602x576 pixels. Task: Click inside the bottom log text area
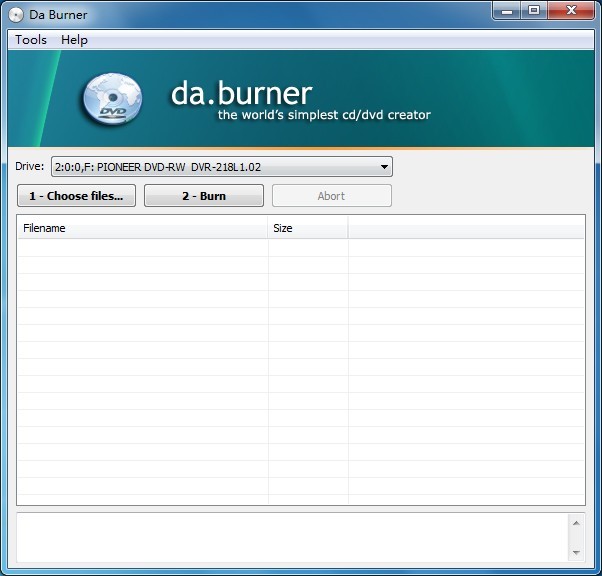(290, 538)
